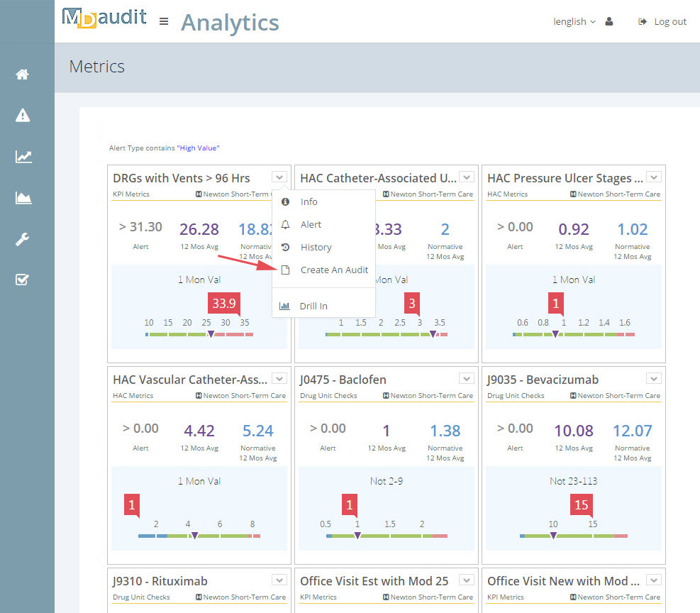Open the wrench tools sidebar icon

(x=22, y=239)
